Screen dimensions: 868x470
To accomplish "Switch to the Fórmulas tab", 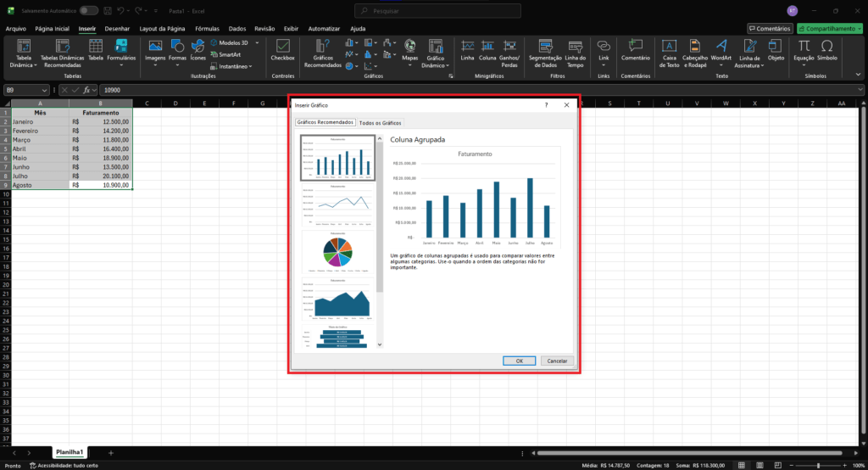I will pos(207,28).
